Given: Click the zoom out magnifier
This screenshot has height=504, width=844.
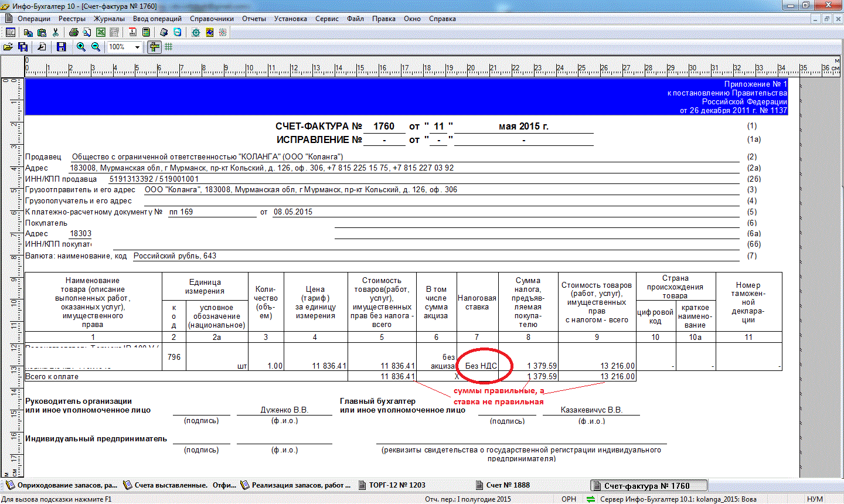Looking at the screenshot, I should (96, 47).
